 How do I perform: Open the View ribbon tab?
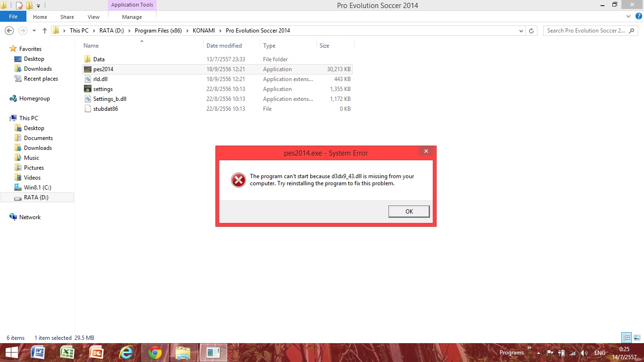[x=93, y=17]
